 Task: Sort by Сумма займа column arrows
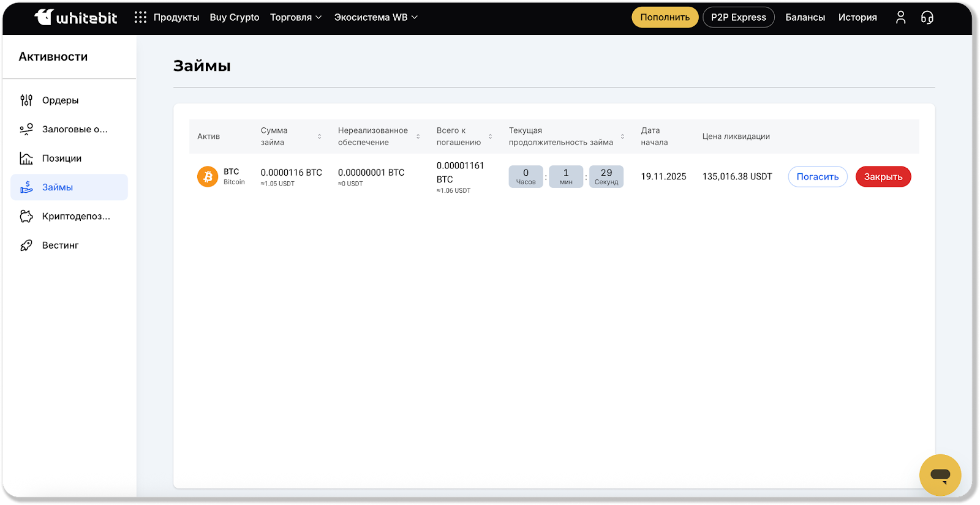point(319,137)
